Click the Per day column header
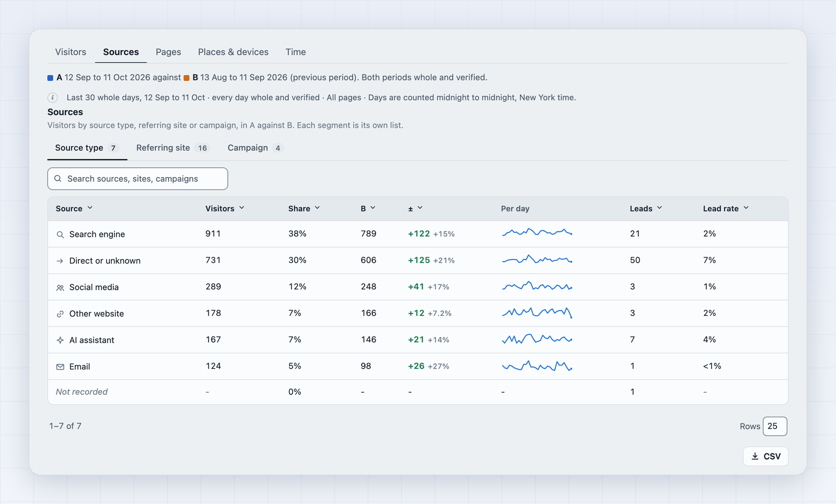836x504 pixels. (x=515, y=209)
